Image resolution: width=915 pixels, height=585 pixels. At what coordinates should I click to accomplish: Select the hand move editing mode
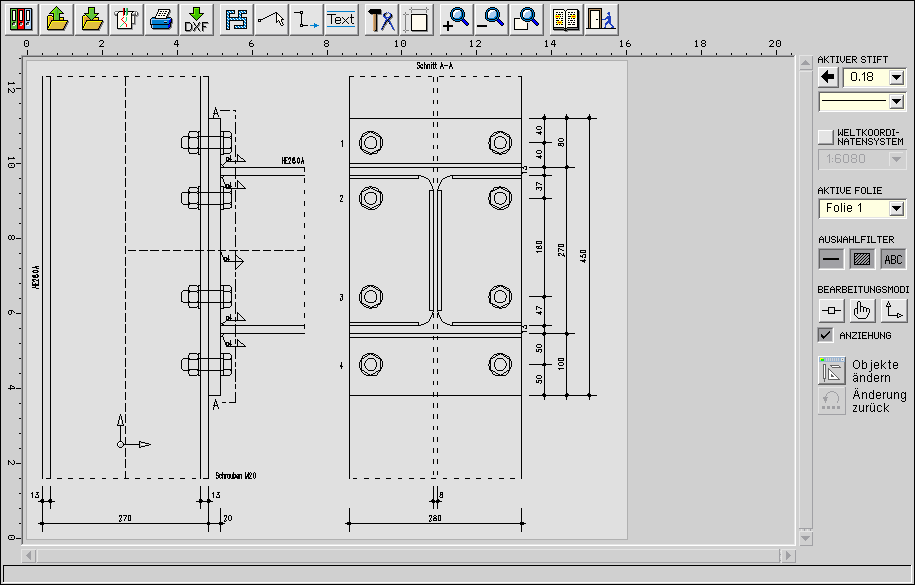862,310
